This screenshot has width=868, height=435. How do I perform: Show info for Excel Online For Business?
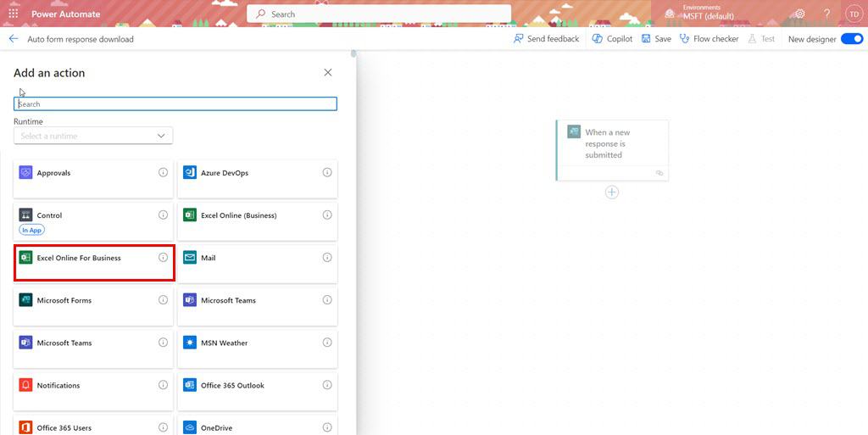(x=163, y=257)
